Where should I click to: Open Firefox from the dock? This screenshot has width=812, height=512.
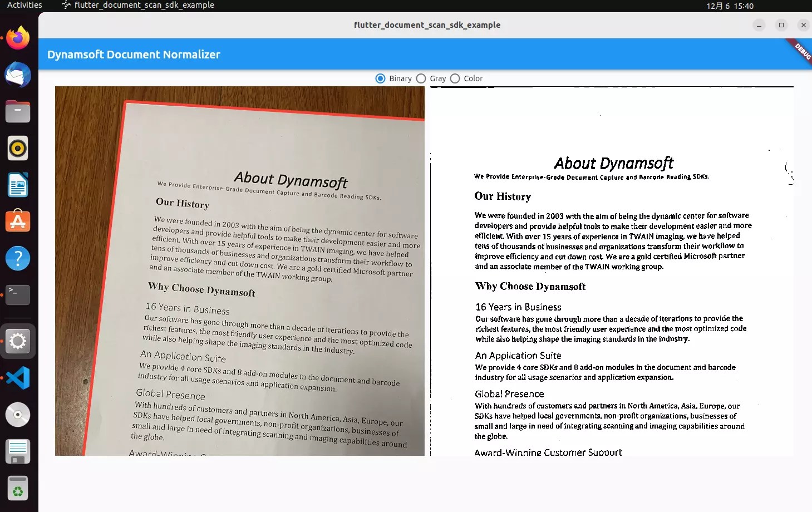click(x=17, y=37)
